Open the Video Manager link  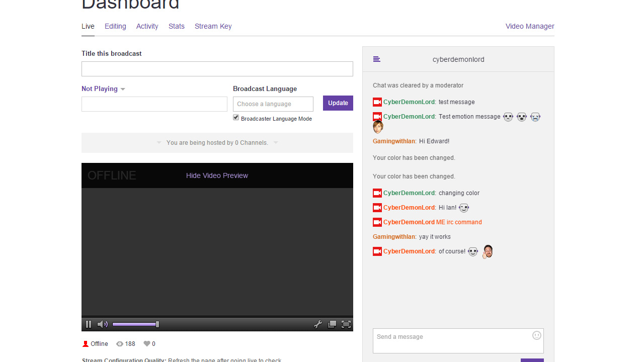point(530,26)
